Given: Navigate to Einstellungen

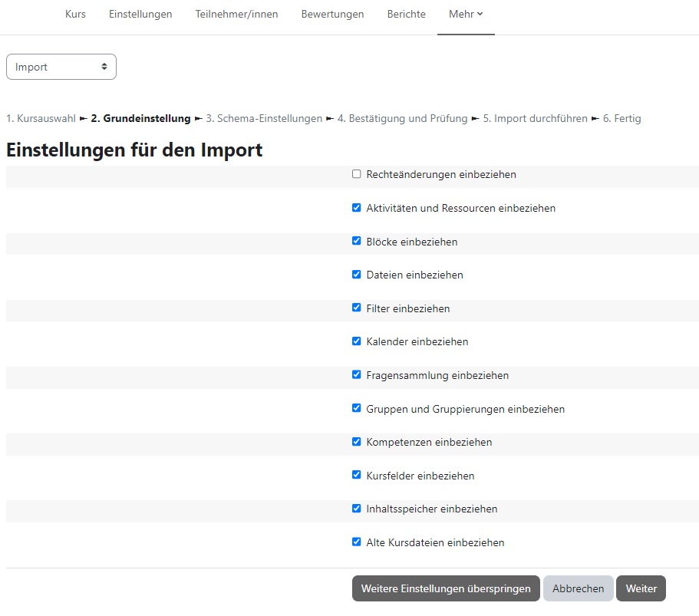Looking at the screenshot, I should (x=140, y=14).
